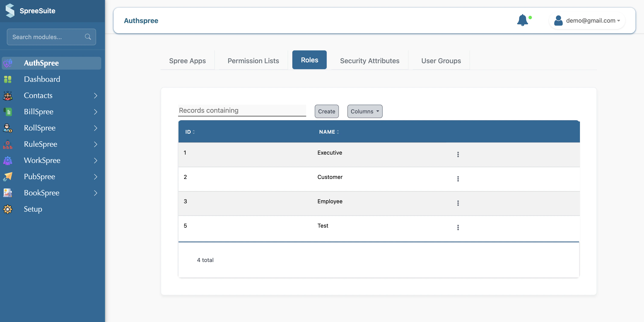Open row actions menu for Executive
Image resolution: width=644 pixels, height=322 pixels.
point(458,155)
